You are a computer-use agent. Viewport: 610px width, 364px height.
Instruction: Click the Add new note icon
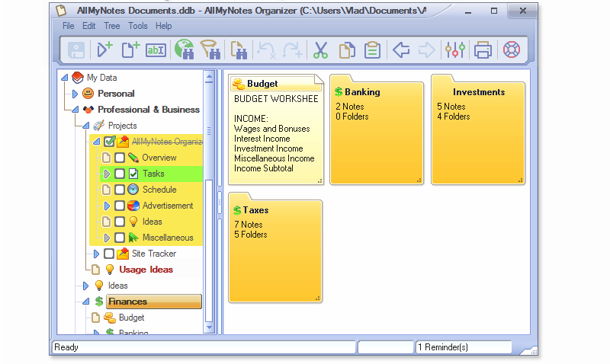pos(130,50)
